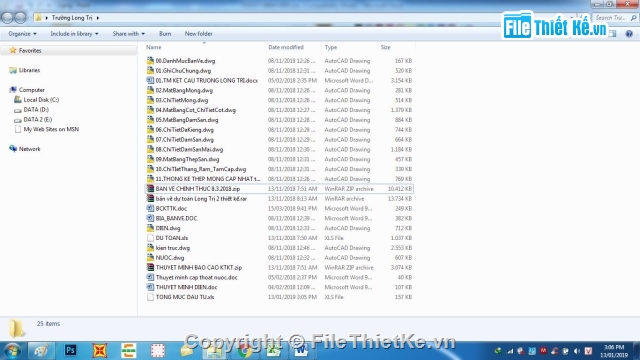Click the Explorer help question mark icon
Screen dimensions: 640x360
(x=629, y=34)
